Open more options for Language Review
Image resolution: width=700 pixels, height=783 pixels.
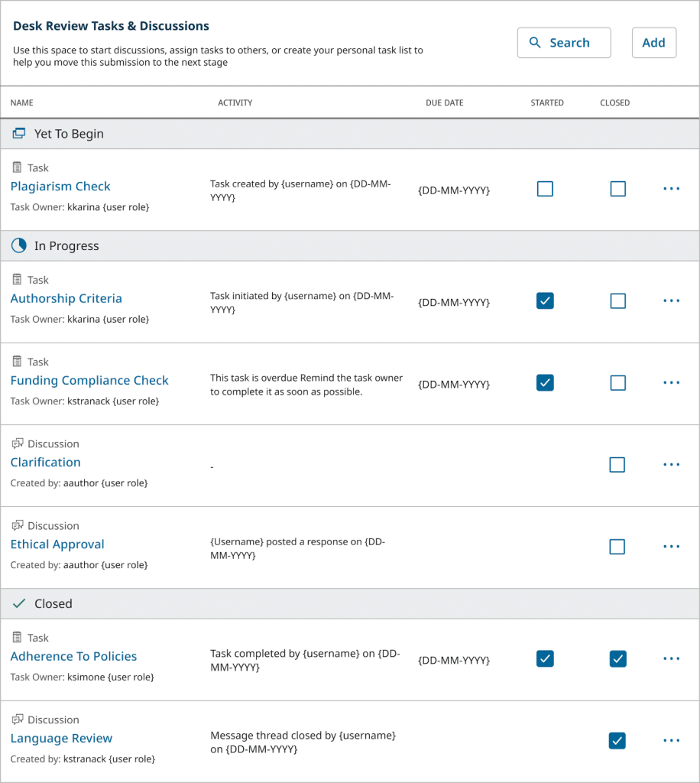point(671,741)
